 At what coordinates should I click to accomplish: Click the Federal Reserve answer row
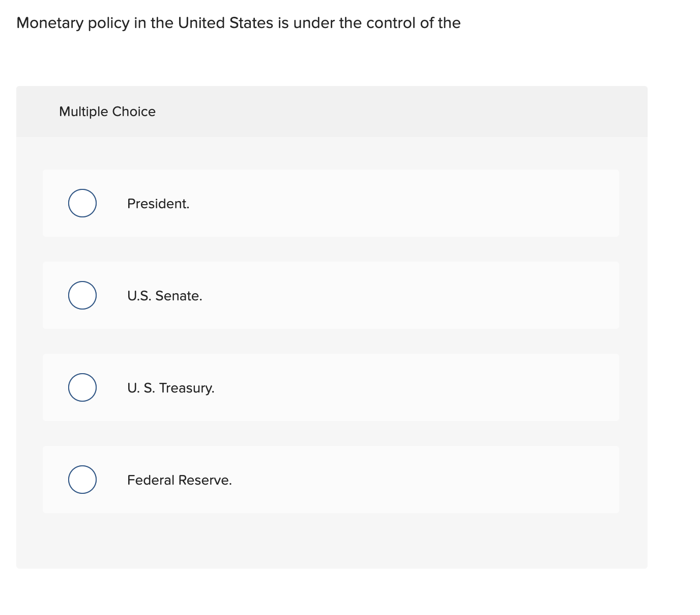pos(331,479)
